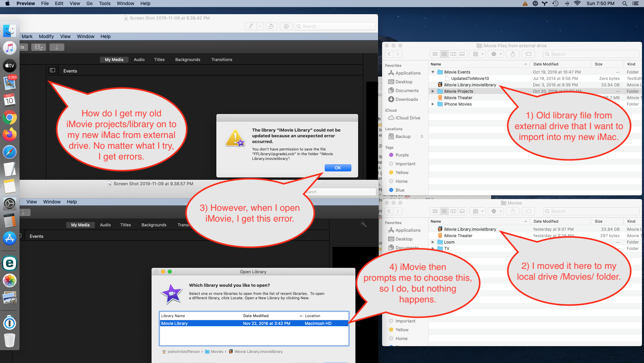Open the Go menu in the menu bar

89,3
